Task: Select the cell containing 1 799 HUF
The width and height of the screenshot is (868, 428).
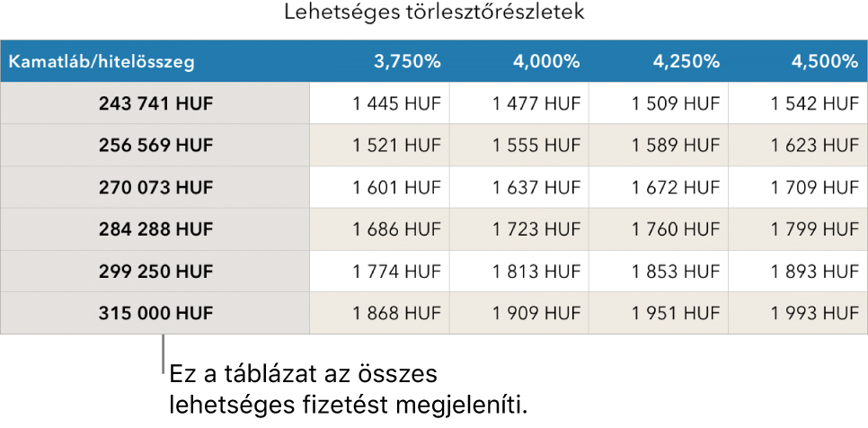Action: [x=798, y=229]
